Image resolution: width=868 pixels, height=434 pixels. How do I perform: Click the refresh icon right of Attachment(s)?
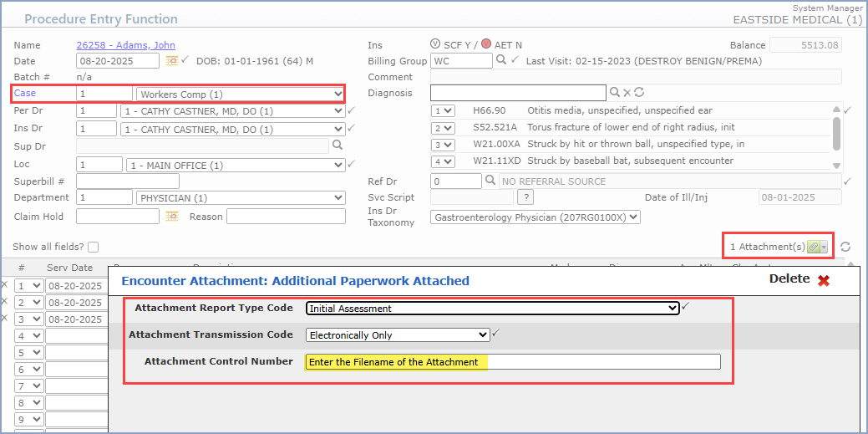[x=845, y=247]
